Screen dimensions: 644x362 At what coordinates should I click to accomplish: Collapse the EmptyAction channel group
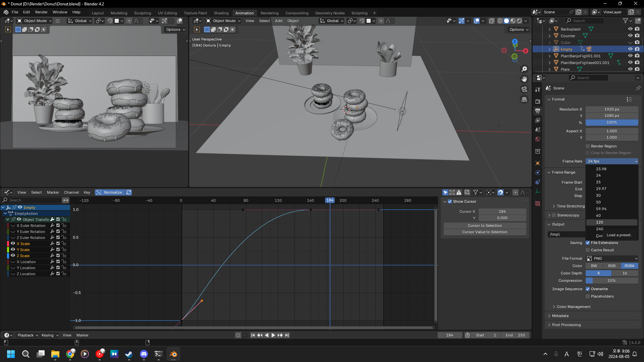point(5,214)
